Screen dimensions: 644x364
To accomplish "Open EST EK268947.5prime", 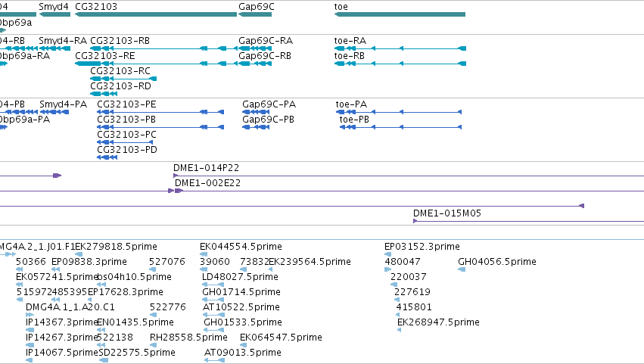I will (x=439, y=322).
